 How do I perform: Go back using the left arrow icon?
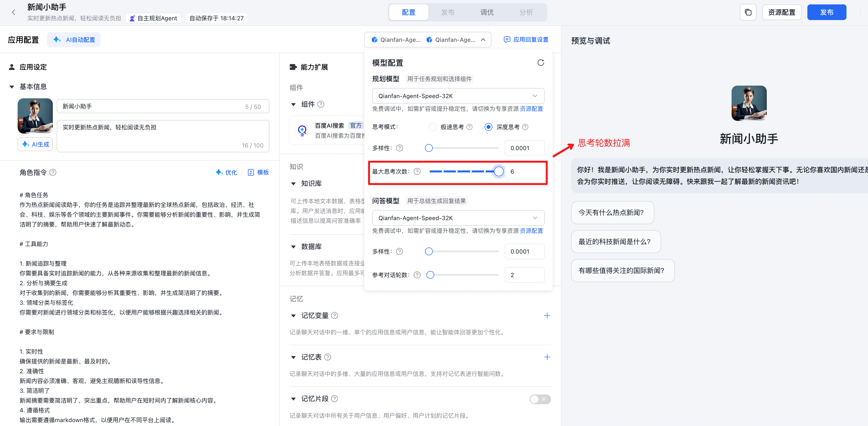pyautogui.click(x=13, y=12)
